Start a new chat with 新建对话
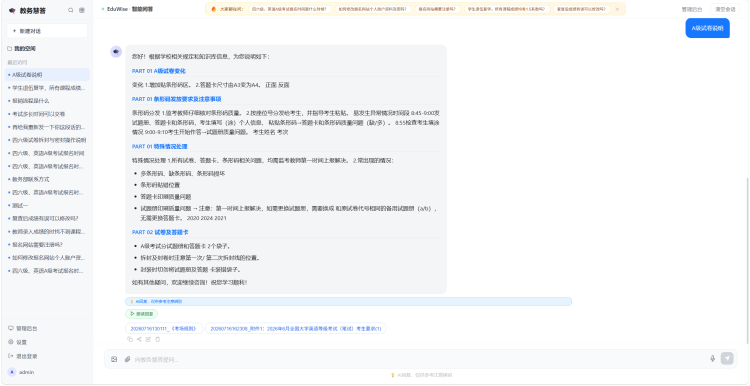The height and width of the screenshot is (386, 750). [x=47, y=31]
